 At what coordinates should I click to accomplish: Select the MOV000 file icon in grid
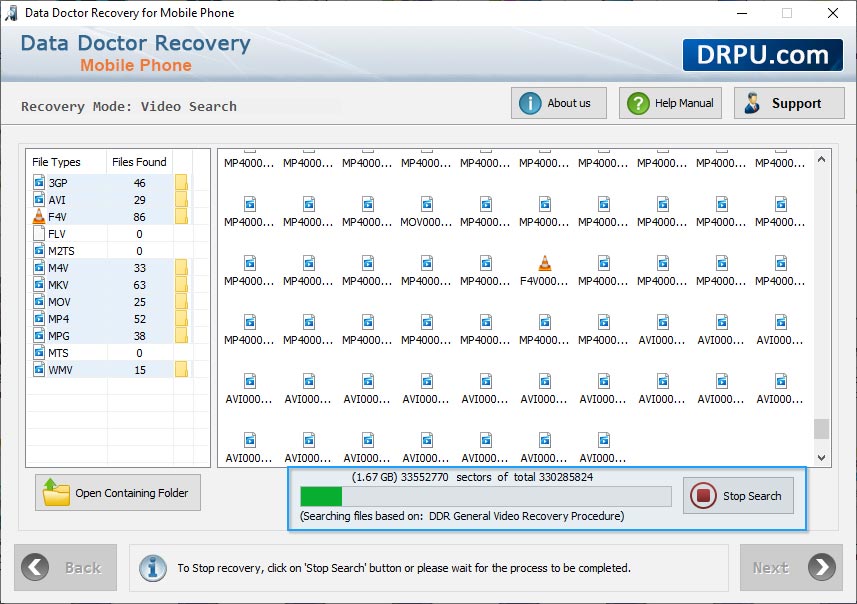(427, 204)
